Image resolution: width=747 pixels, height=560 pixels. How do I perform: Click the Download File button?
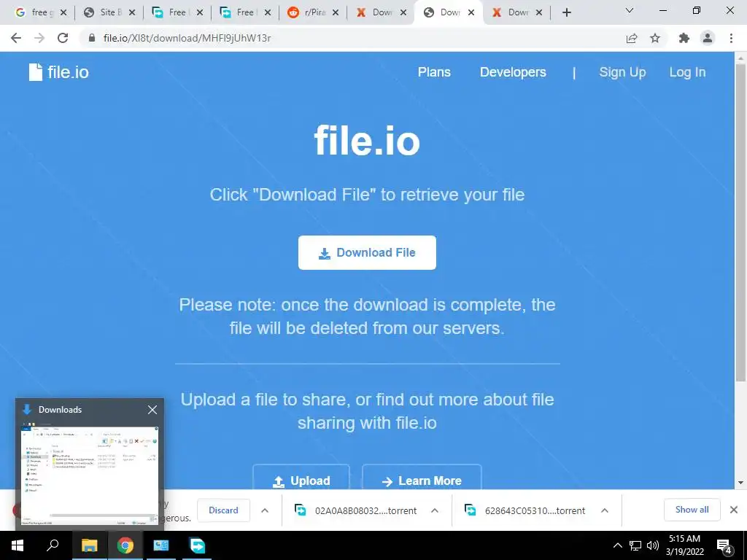click(367, 252)
